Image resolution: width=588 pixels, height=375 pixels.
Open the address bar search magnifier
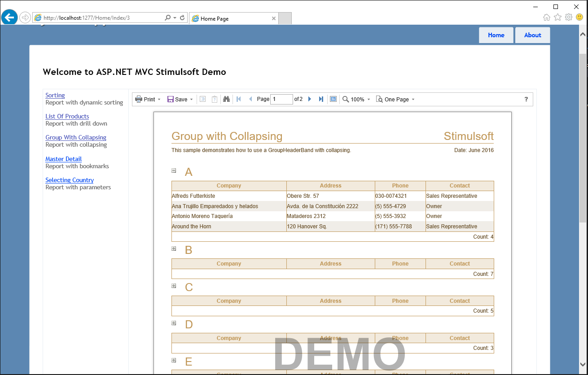point(168,18)
